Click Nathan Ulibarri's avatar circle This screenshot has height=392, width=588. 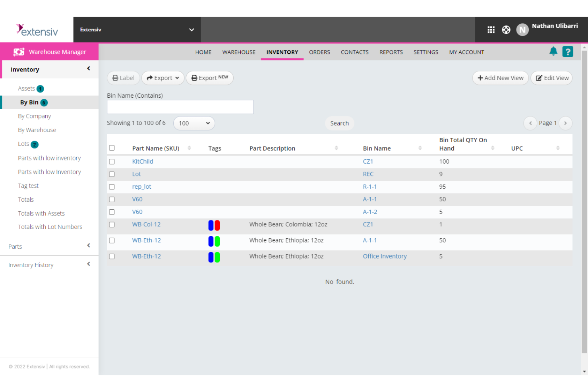coord(522,29)
